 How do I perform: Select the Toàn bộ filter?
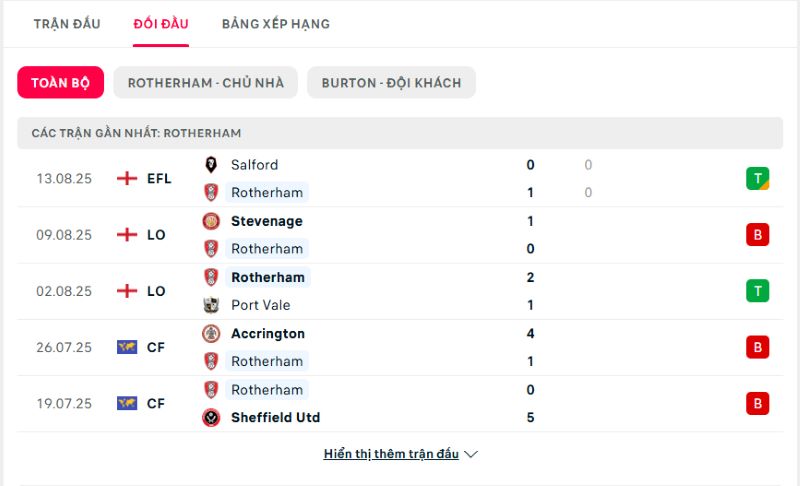click(x=60, y=83)
